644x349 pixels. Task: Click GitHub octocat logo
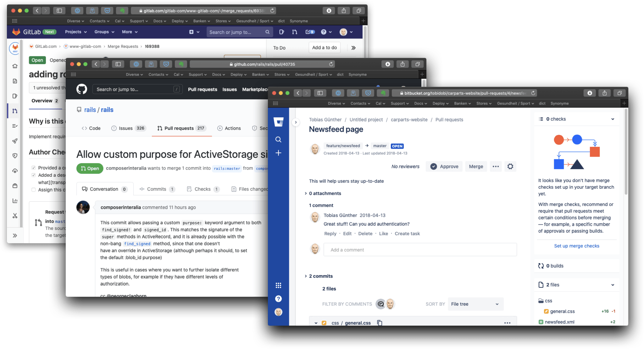click(x=82, y=89)
